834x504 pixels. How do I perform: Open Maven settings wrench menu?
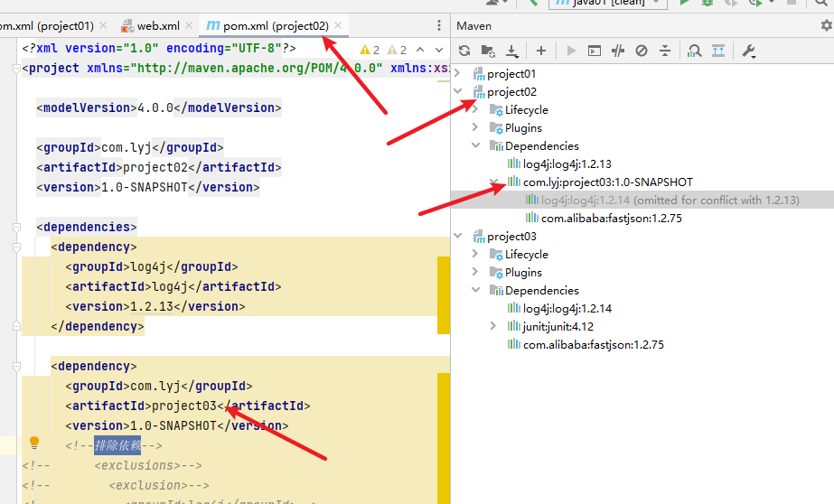748,51
